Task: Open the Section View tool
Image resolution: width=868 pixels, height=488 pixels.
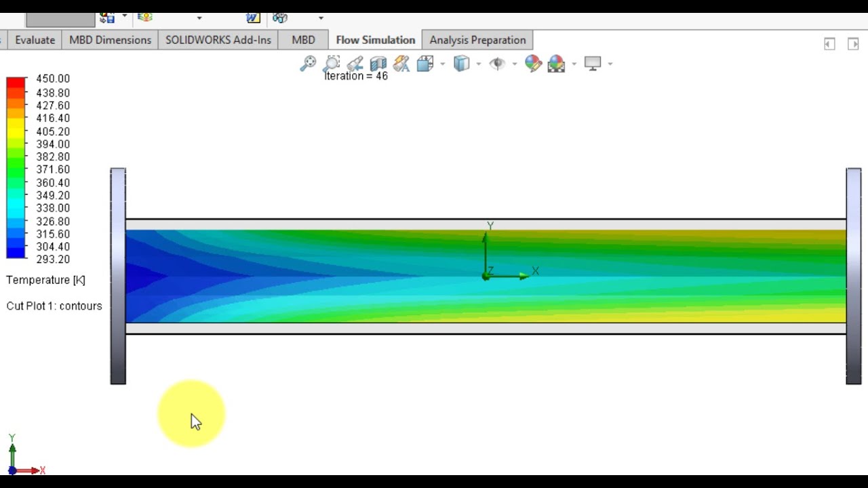Action: (x=378, y=64)
